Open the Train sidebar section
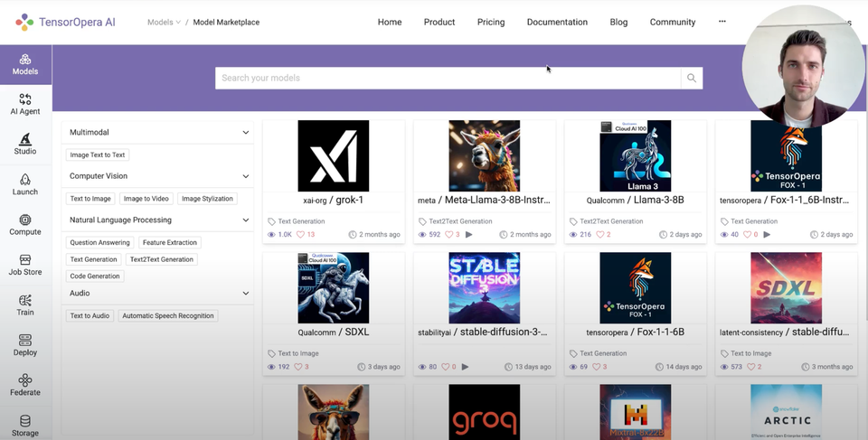 click(25, 305)
